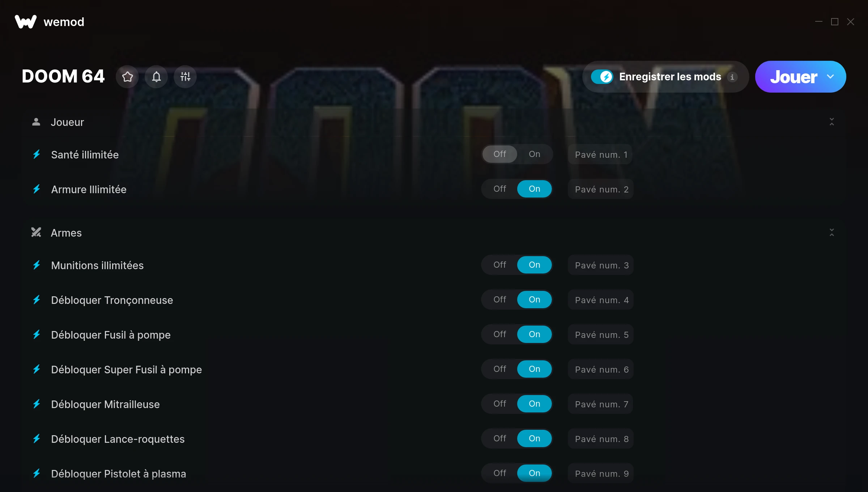Click the Jouer play button
This screenshot has height=492, width=868.
(793, 77)
